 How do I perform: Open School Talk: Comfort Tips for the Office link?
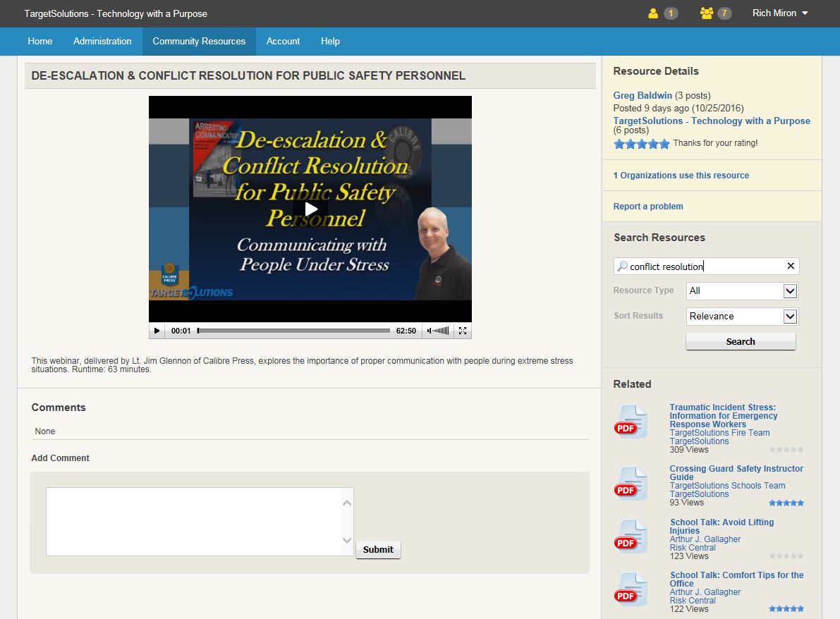(736, 580)
